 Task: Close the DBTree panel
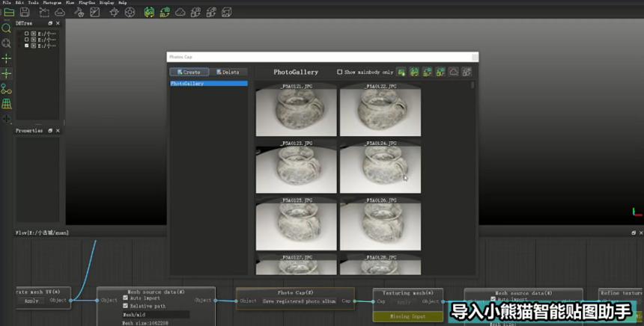click(58, 23)
